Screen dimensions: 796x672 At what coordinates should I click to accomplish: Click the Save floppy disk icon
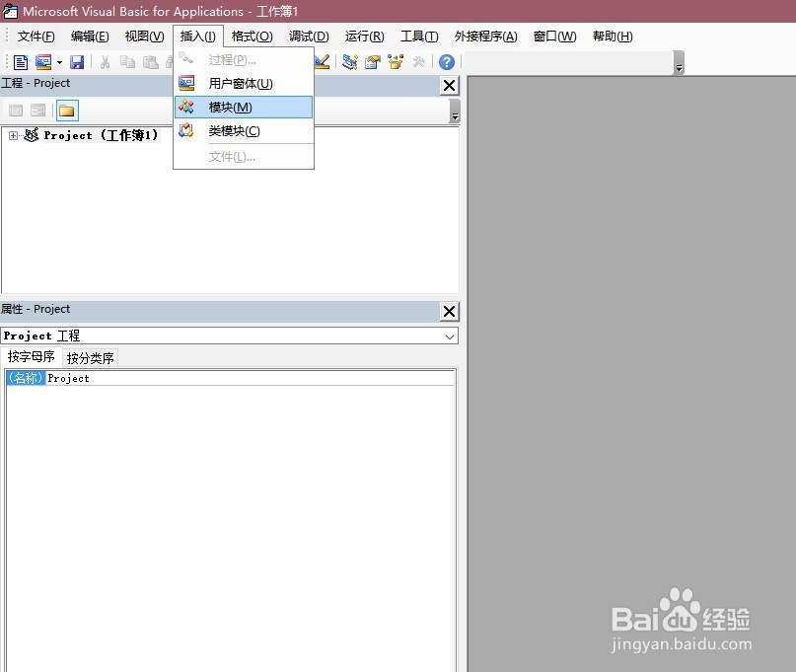coord(77,62)
